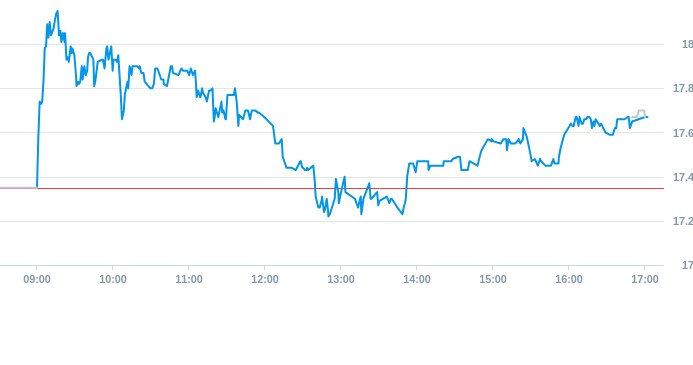Click the 17:00 time axis label
This screenshot has width=693, height=365.
(x=645, y=280)
